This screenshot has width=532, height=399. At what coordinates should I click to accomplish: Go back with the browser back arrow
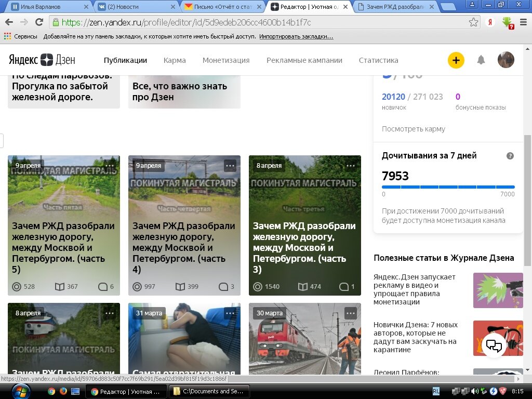(9, 22)
